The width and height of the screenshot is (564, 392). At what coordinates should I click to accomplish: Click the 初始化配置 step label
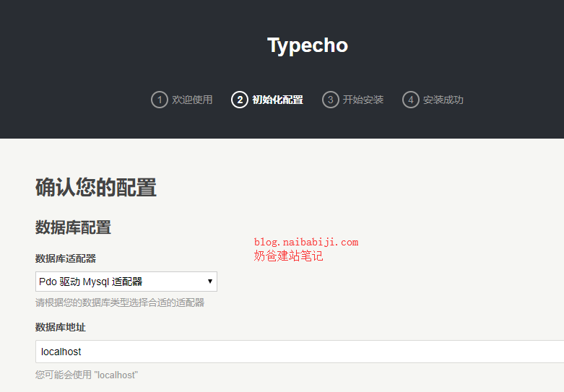[x=278, y=100]
